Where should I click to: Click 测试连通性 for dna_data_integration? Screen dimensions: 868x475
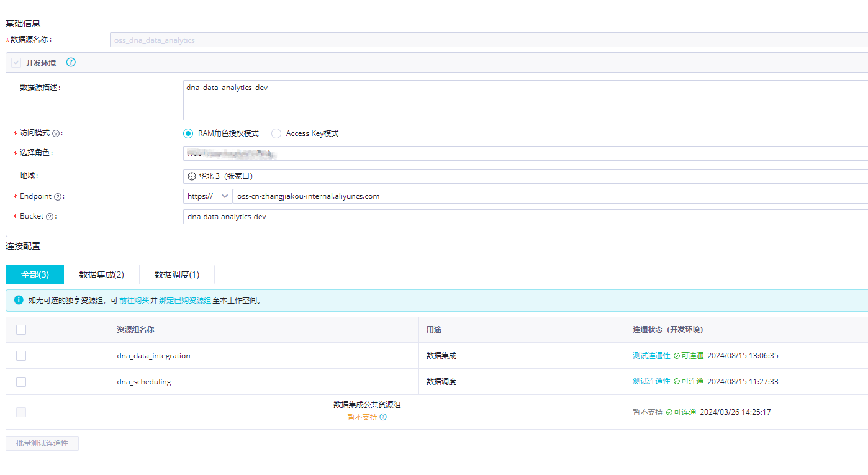pyautogui.click(x=651, y=356)
